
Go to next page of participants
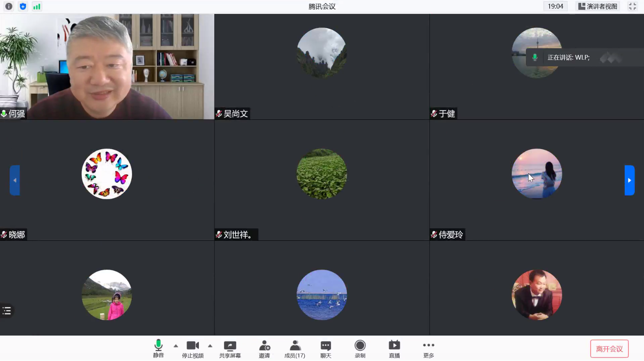coord(629,180)
